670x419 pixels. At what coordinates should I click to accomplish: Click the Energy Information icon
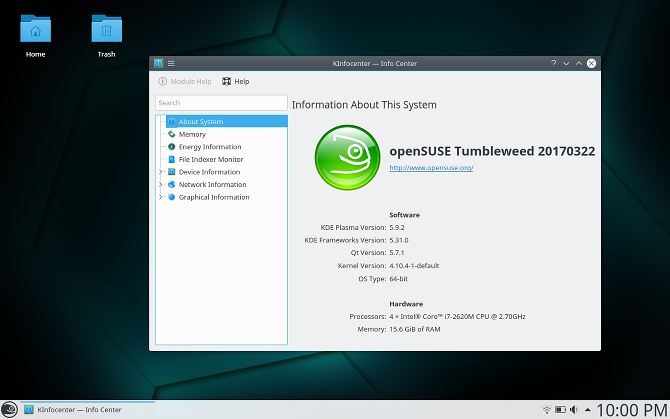(171, 147)
